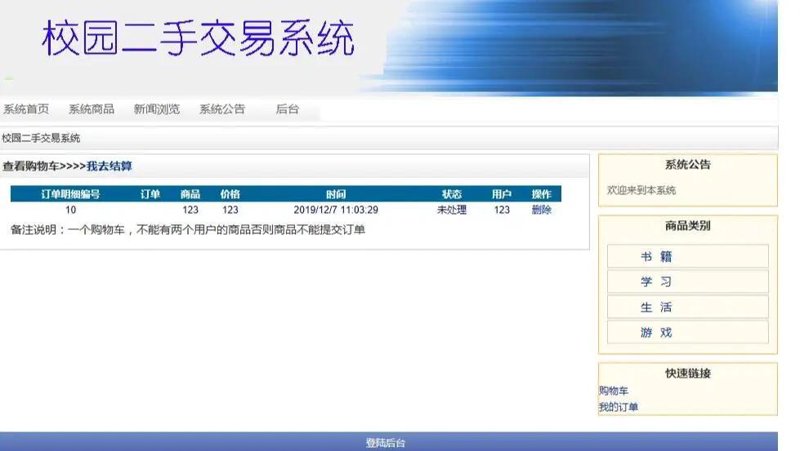Viewport: 800px width, 451px height.
Task: Click the 系统公告 sidebar panel heading
Action: click(688, 164)
